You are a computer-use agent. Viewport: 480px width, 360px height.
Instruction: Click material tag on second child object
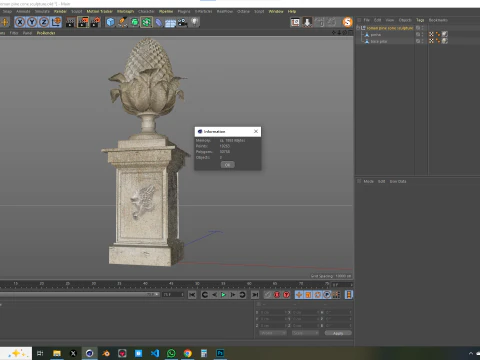(x=445, y=41)
